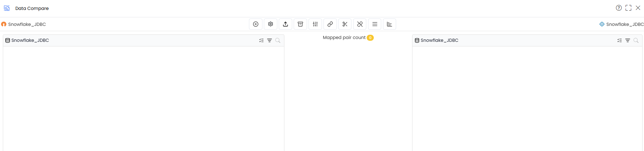Click checklist icon in right Snowflake_JDBC panel
Screen dimensions: 644x151
pos(620,40)
